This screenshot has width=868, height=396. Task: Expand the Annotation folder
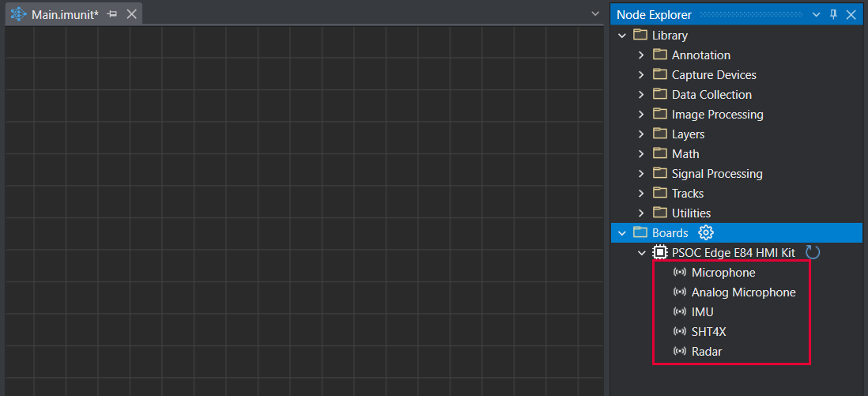pos(641,55)
